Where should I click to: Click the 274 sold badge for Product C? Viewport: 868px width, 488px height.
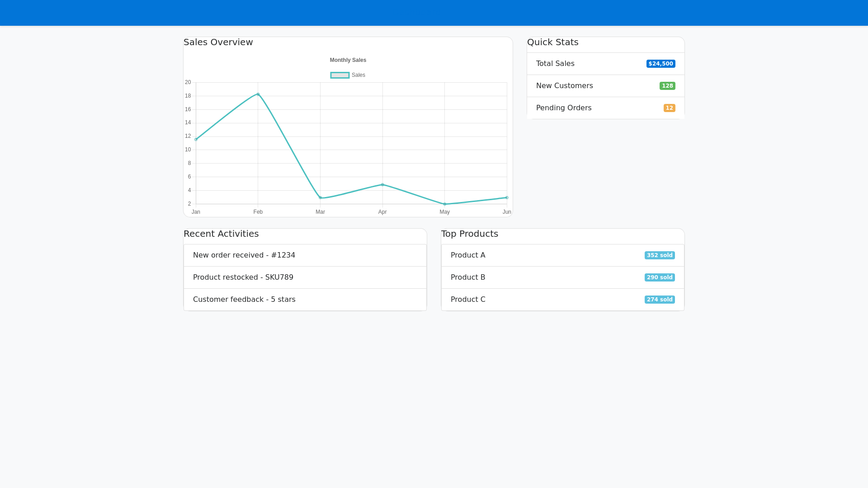click(660, 299)
